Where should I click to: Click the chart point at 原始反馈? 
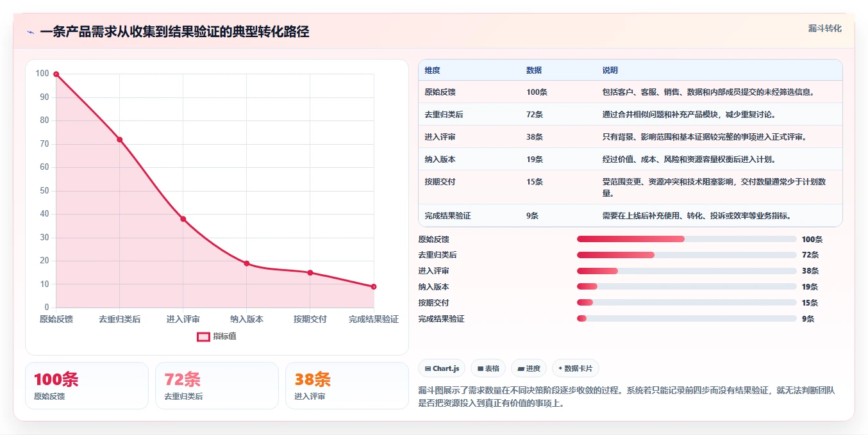(x=56, y=74)
